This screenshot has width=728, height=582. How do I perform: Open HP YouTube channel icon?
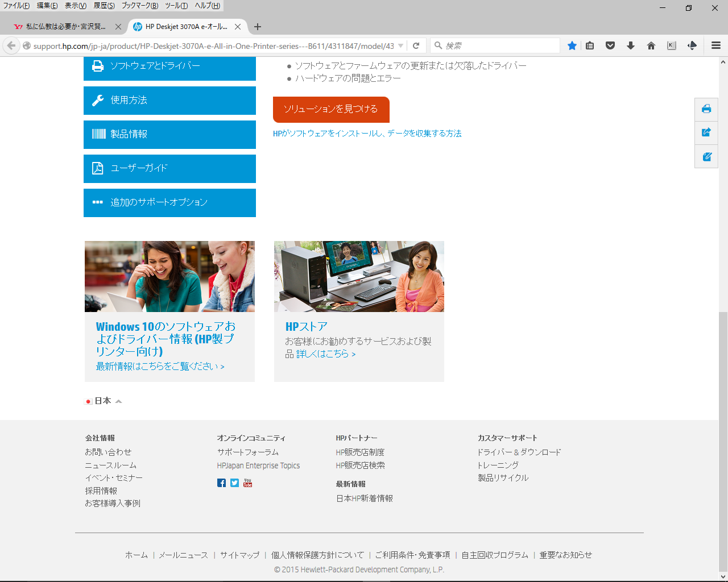click(x=247, y=483)
